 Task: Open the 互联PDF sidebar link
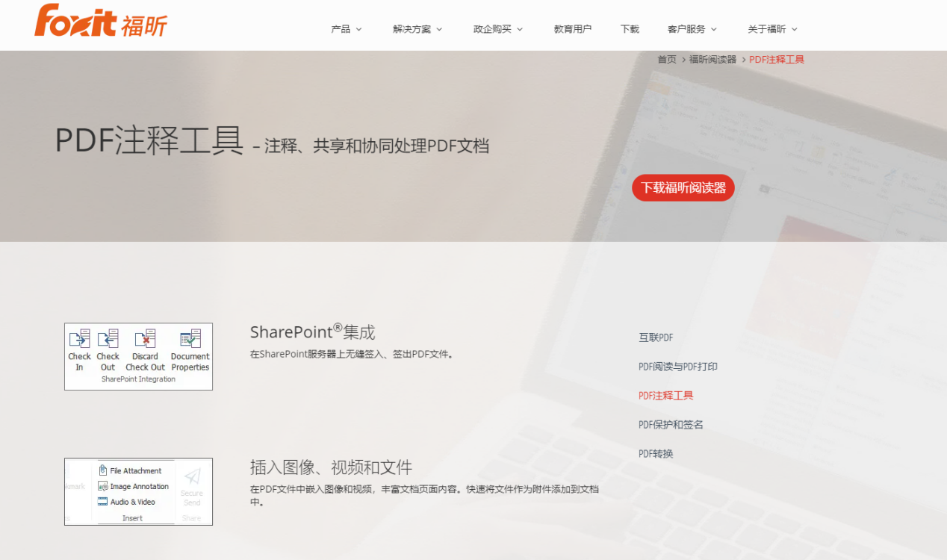coord(656,337)
